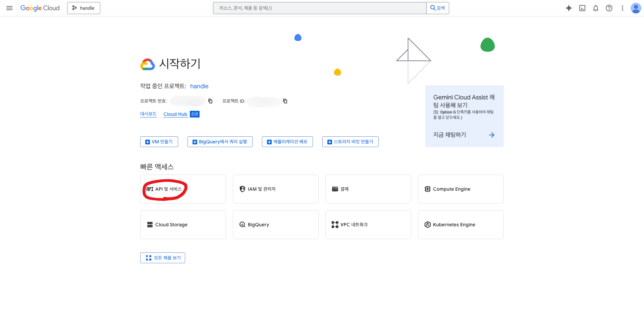644x324 pixels.
Task: Open the BigQuery quick access card
Action: (x=275, y=224)
